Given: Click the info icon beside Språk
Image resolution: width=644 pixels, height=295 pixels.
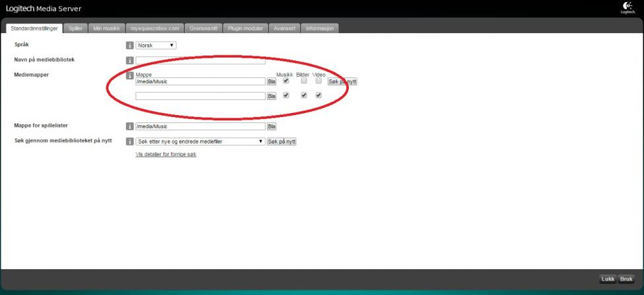Looking at the screenshot, I should (x=129, y=45).
